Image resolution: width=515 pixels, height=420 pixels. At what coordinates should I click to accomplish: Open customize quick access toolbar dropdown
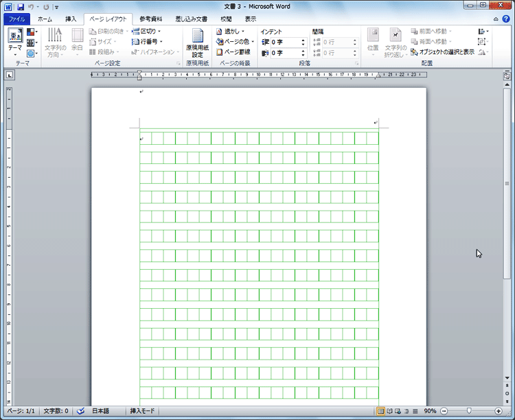point(56,7)
